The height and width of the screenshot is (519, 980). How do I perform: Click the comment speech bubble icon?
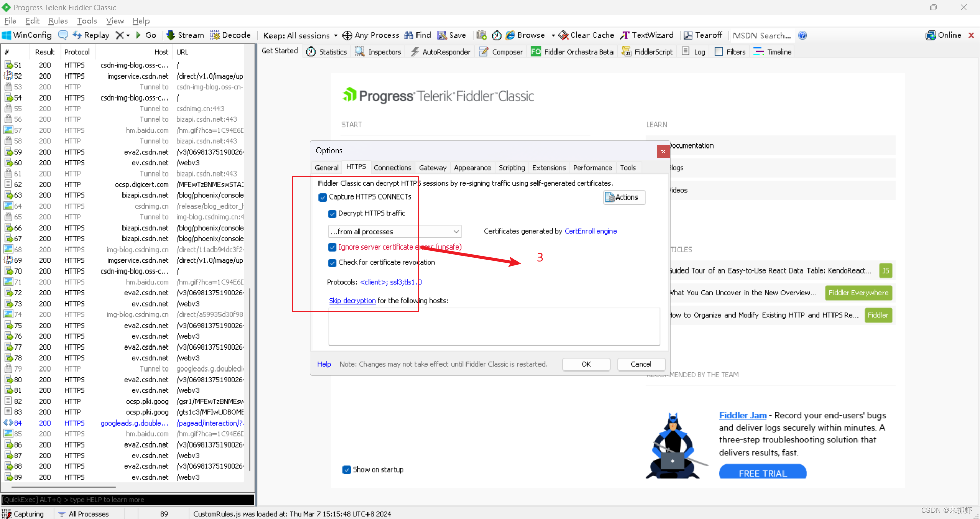coord(63,35)
